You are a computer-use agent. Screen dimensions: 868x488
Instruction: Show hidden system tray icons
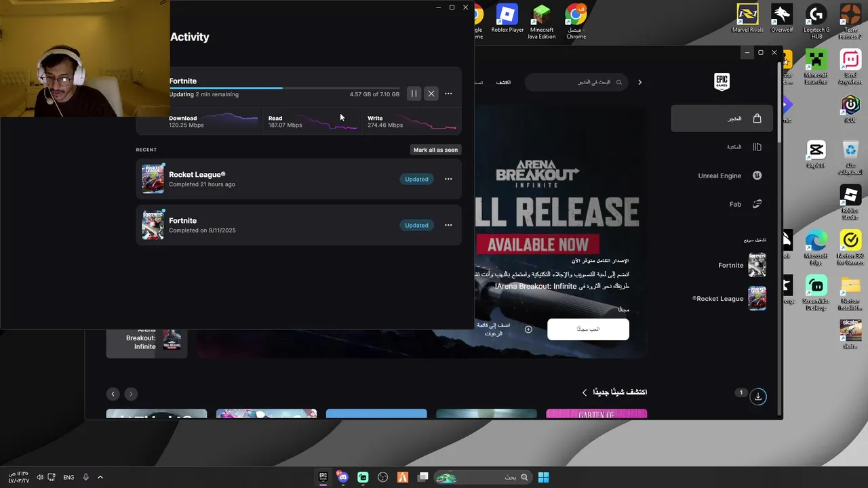point(100,477)
